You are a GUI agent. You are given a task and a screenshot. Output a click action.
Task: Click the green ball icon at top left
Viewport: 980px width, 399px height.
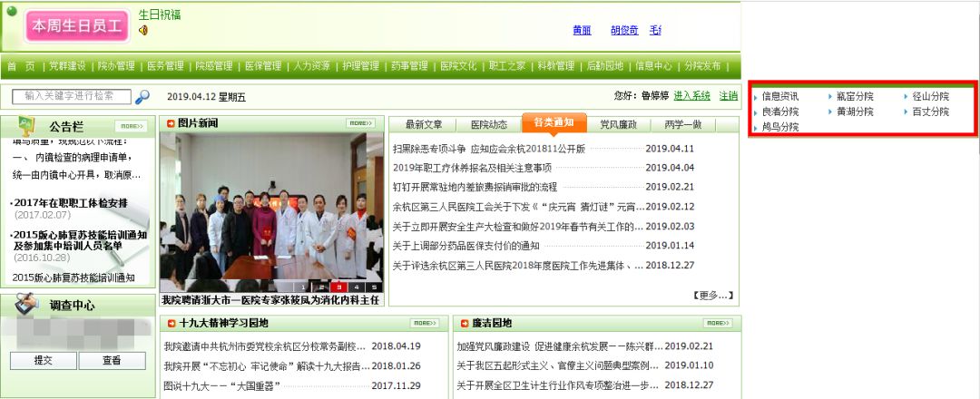pyautogui.click(x=12, y=11)
